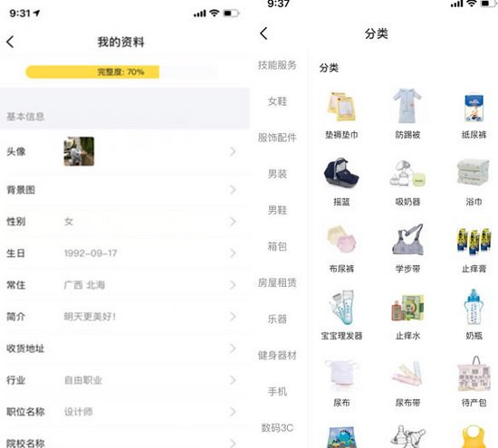
Task: Choose 数码3C sidebar category
Action: click(277, 428)
